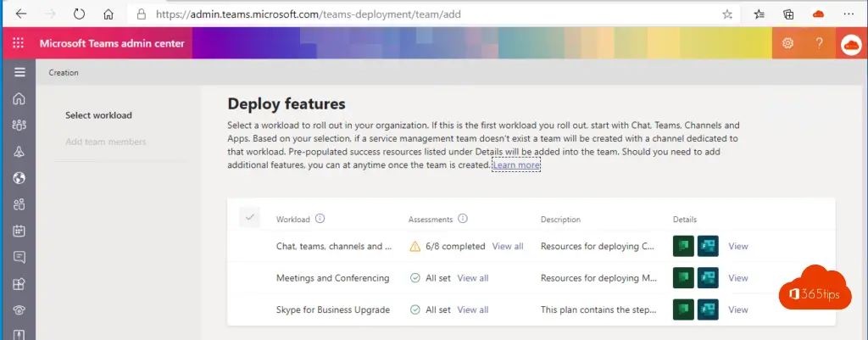This screenshot has height=340, width=868.
Task: Open Dashboard home icon in sidebar
Action: pyautogui.click(x=19, y=99)
